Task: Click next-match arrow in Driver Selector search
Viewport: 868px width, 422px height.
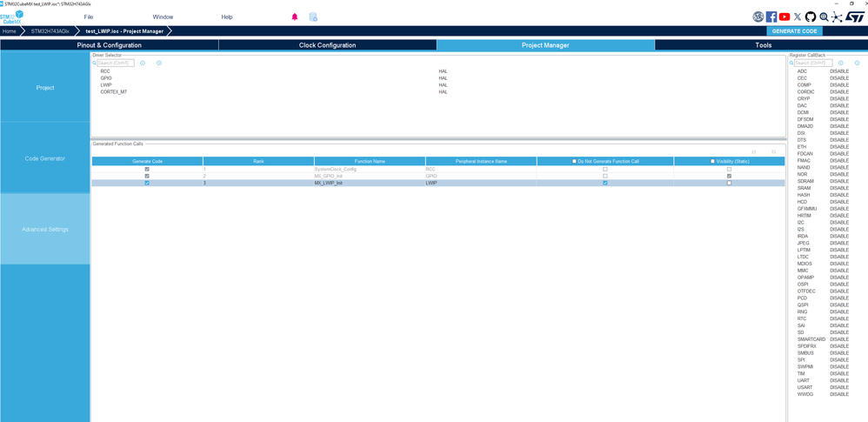Action: tap(159, 64)
